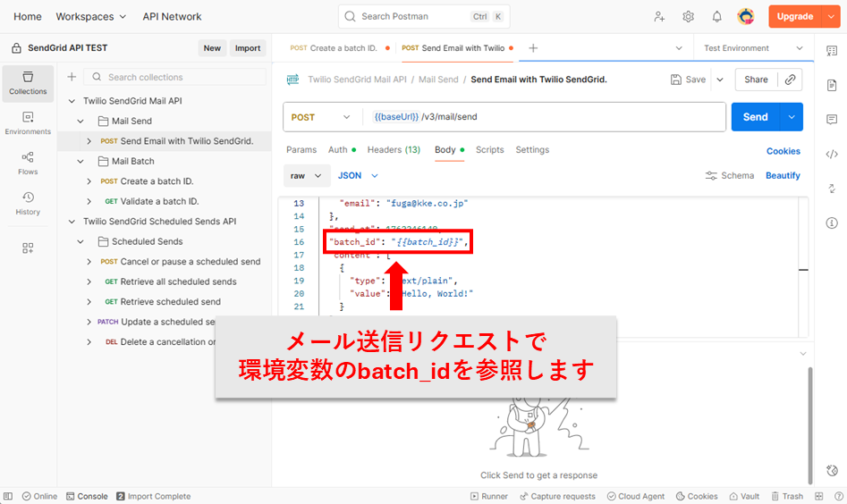This screenshot has width=847, height=504.
Task: Open Postman settings gear icon
Action: [688, 17]
